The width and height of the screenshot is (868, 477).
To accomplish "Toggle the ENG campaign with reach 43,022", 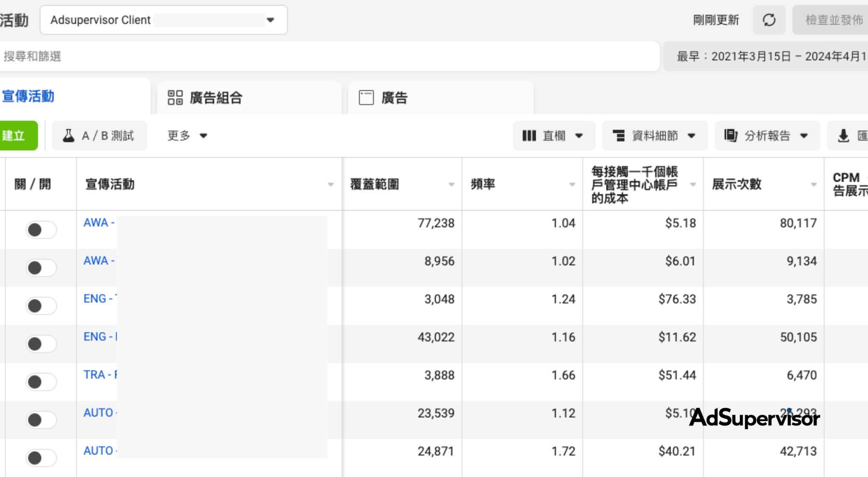I will coord(41,344).
